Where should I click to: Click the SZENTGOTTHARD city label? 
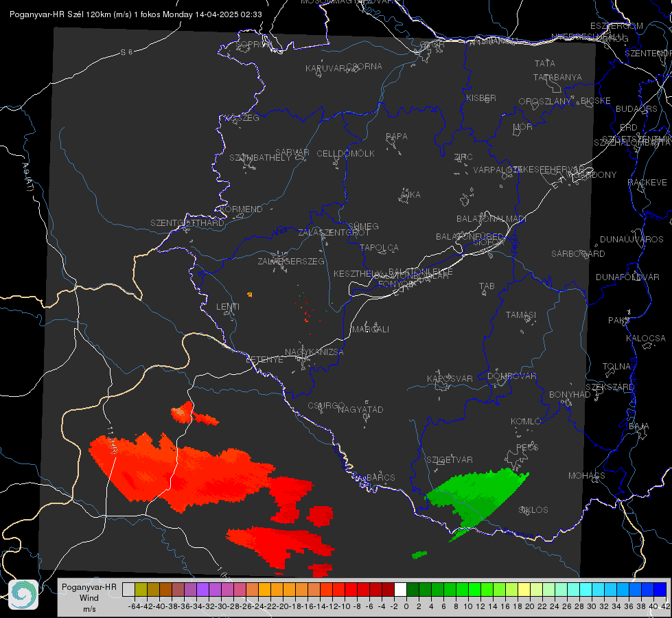187,223
